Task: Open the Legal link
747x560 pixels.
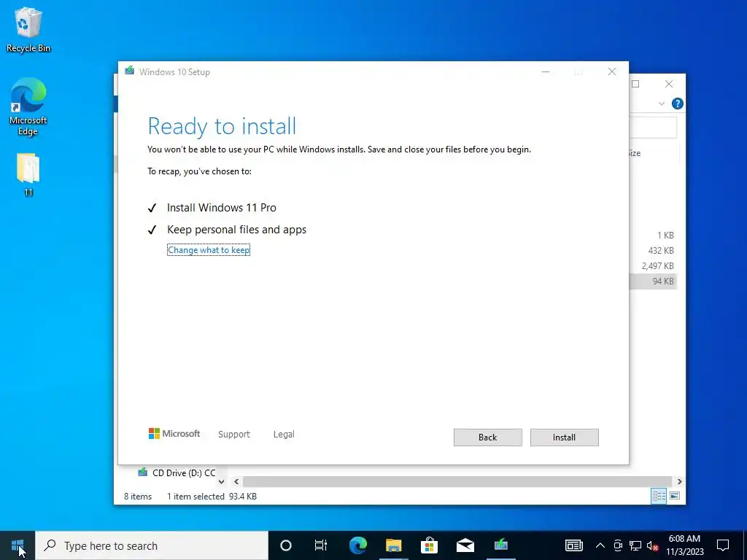Action: pyautogui.click(x=284, y=435)
